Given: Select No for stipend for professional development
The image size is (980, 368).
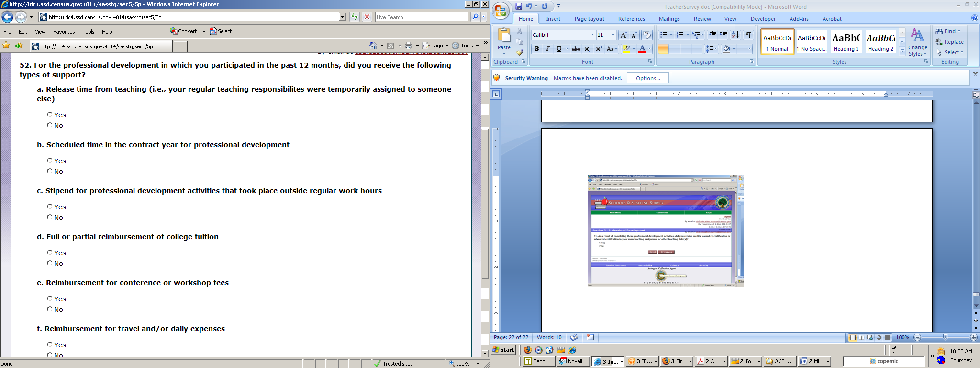Looking at the screenshot, I should point(49,217).
